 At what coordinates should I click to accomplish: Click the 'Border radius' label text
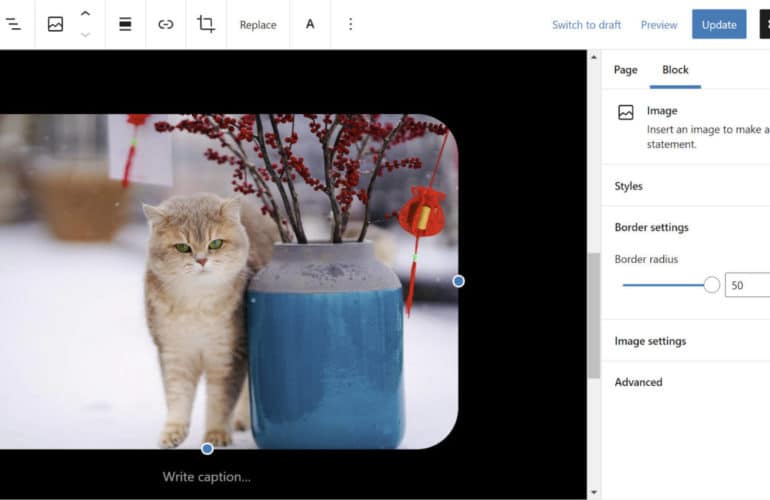tap(646, 259)
